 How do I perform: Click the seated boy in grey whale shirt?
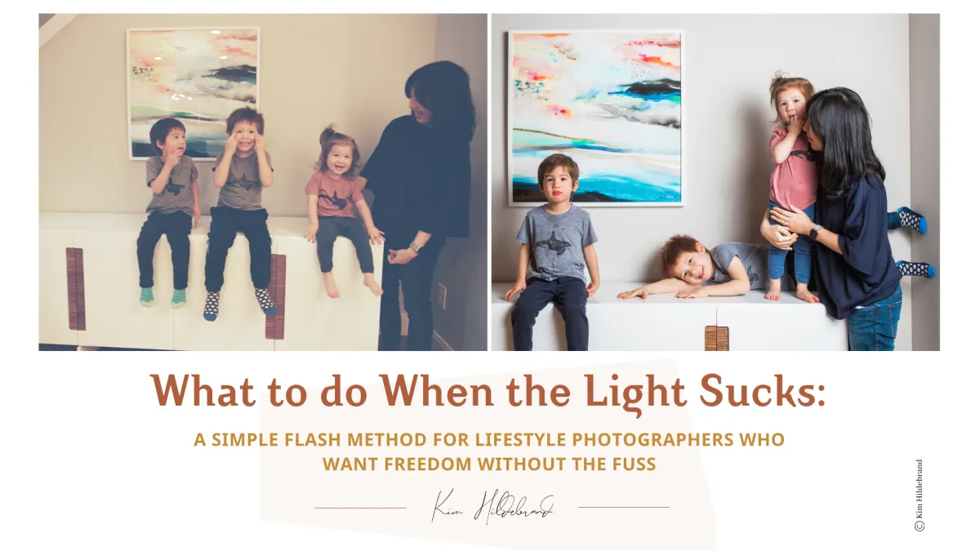pyautogui.click(x=553, y=249)
